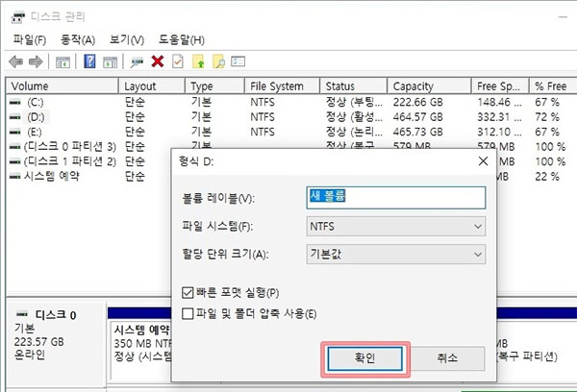The image size is (577, 392).
Task: Click the 72 % free cell
Action: point(547,117)
